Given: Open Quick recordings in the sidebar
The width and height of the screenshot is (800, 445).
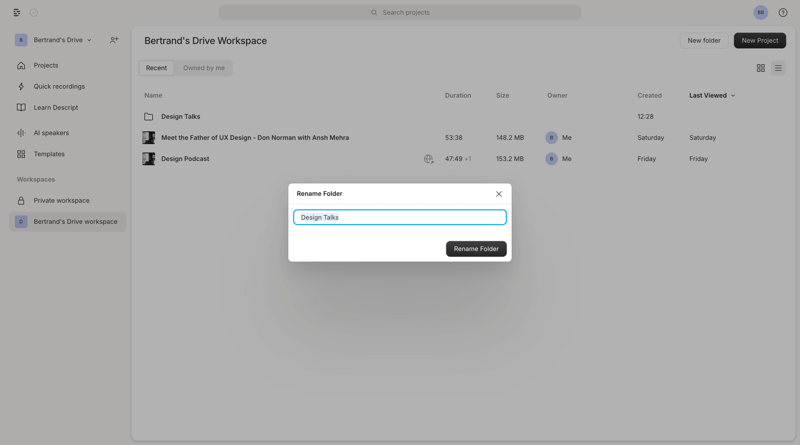Looking at the screenshot, I should (x=59, y=86).
